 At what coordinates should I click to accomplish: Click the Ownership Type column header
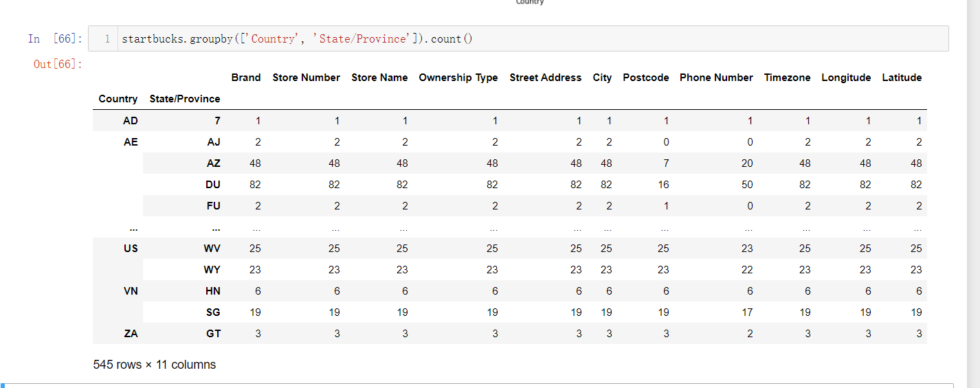458,78
